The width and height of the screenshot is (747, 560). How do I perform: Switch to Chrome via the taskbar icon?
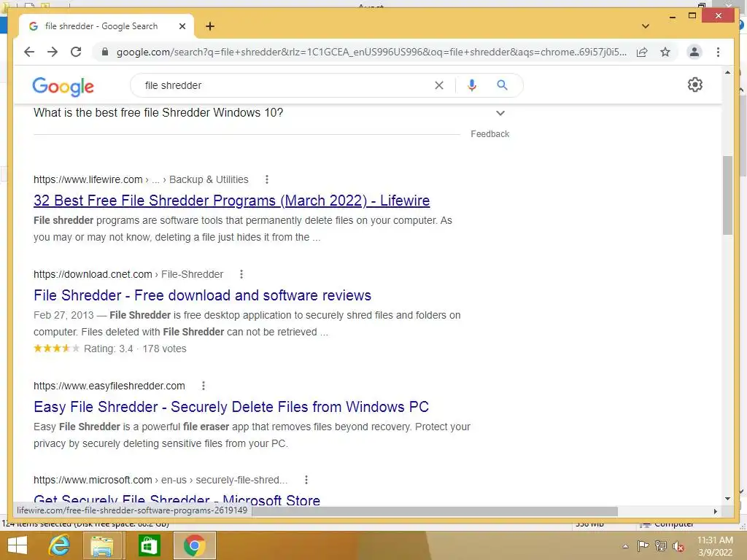click(x=194, y=545)
